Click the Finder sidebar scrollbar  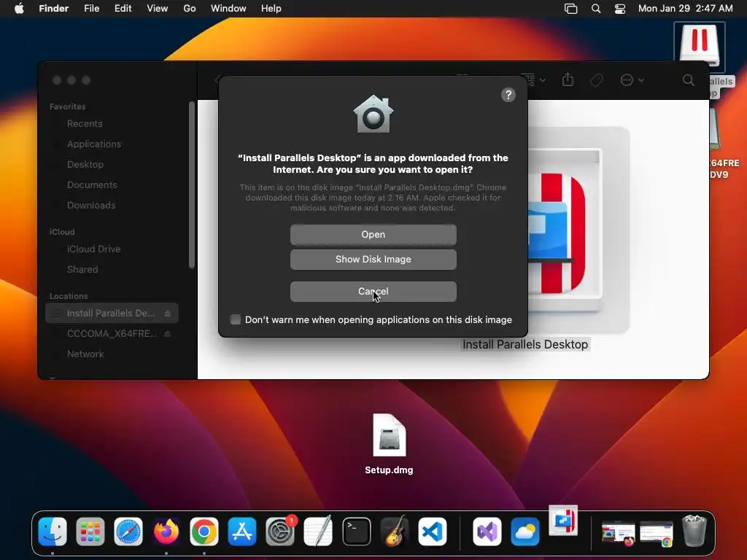192,184
